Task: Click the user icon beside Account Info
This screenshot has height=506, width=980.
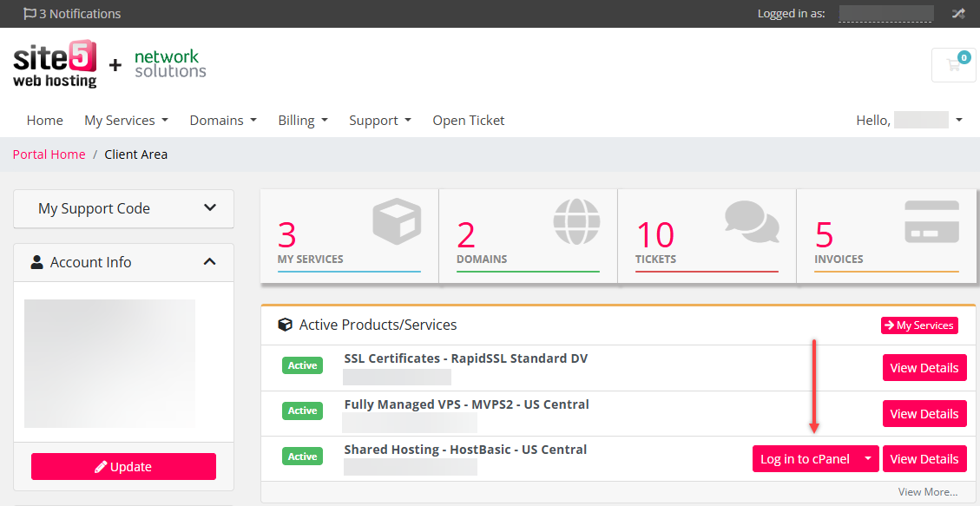Action: click(x=36, y=262)
